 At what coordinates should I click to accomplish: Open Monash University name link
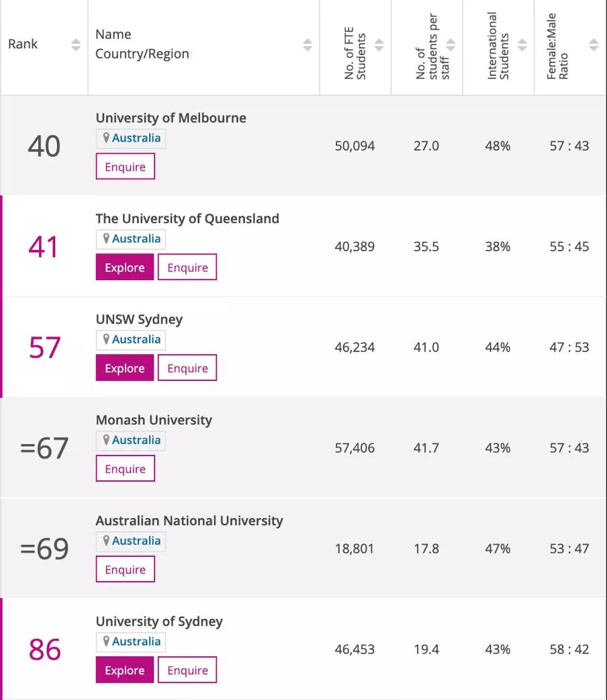coord(154,420)
